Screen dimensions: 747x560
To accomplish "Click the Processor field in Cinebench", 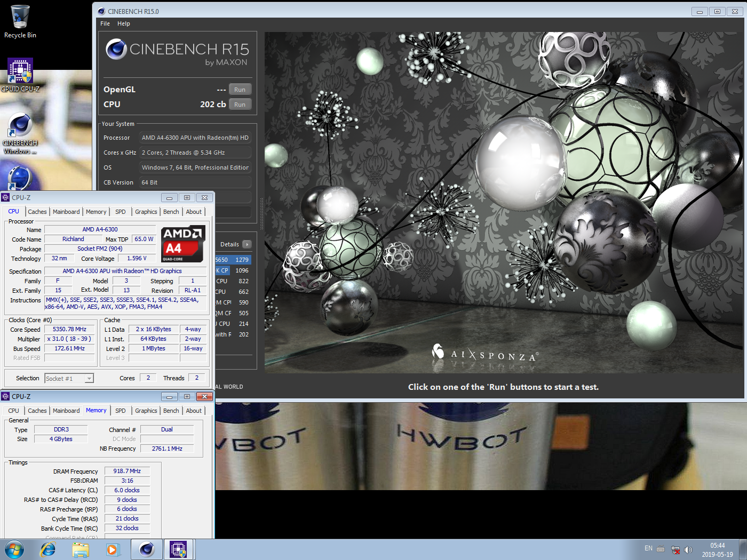I will pos(195,138).
